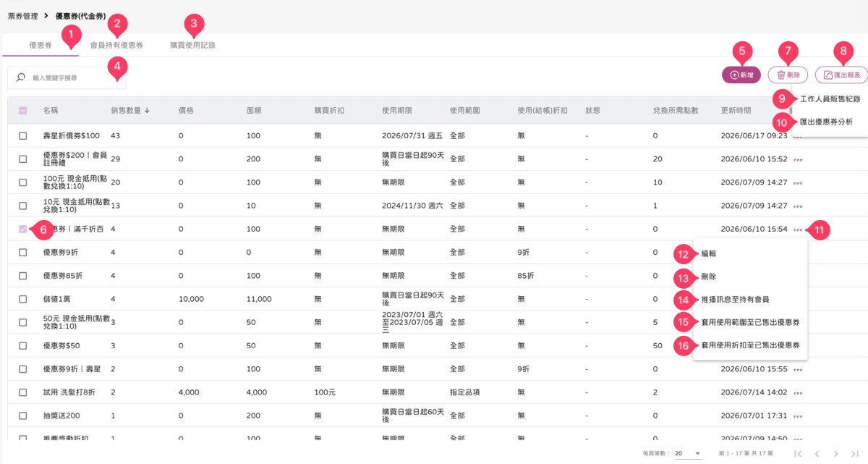This screenshot has height=464, width=868.
Task: Choose 工作人員販售紀錄 from the export menu
Action: point(830,98)
